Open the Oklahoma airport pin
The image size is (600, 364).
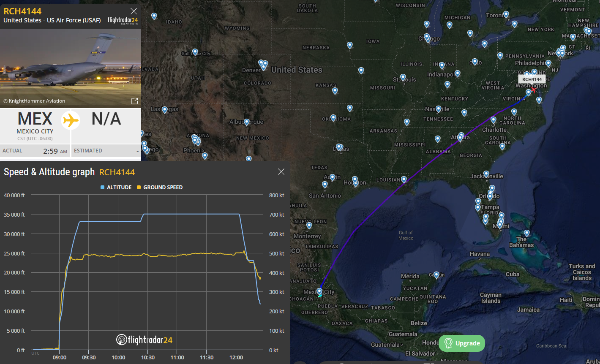333,117
